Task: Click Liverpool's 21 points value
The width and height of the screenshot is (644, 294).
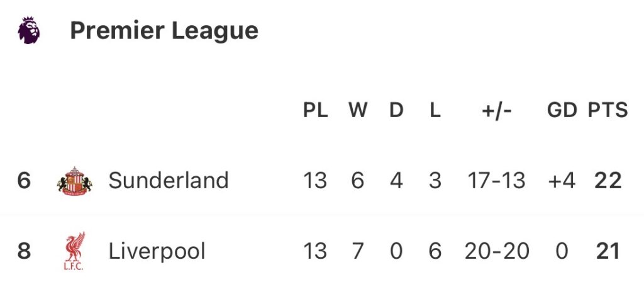Action: [608, 251]
